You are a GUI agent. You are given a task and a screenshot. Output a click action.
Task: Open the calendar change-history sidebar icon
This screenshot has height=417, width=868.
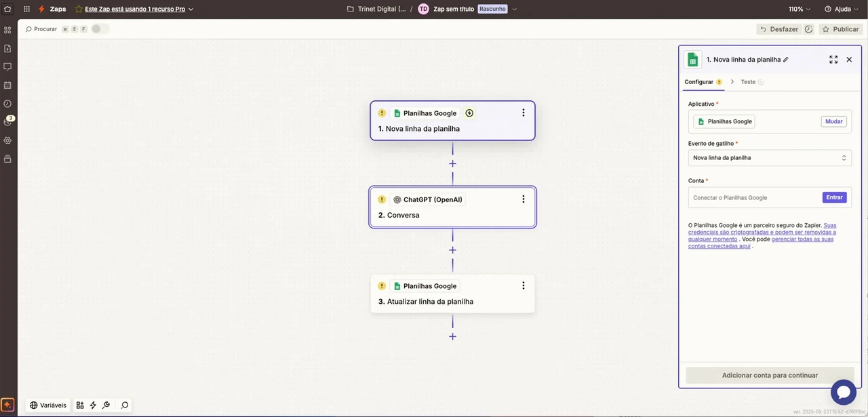(x=7, y=85)
